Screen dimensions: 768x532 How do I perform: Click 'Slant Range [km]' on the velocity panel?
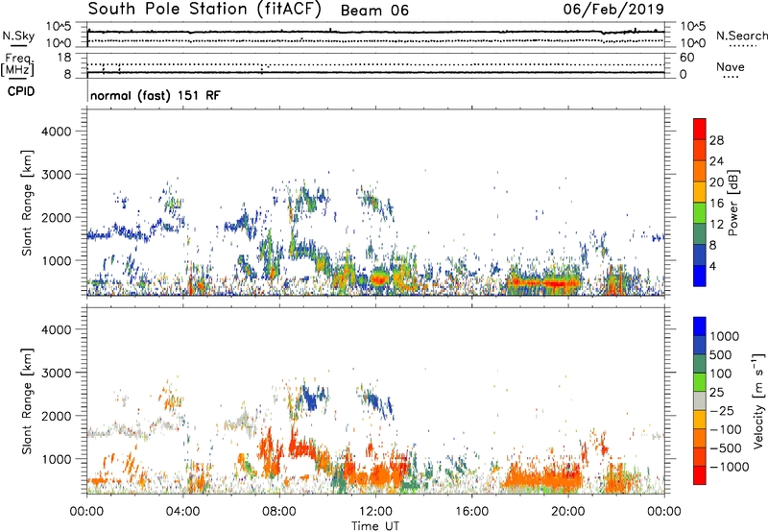tap(27, 401)
